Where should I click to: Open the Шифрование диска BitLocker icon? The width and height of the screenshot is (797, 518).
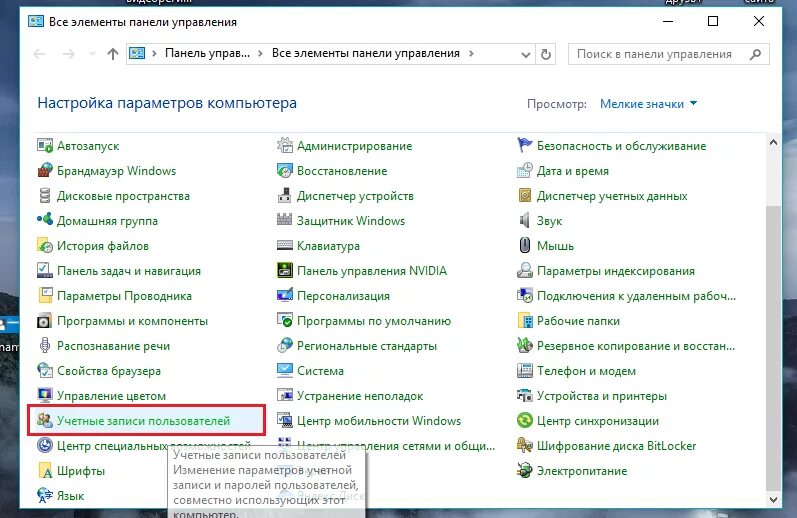click(525, 446)
